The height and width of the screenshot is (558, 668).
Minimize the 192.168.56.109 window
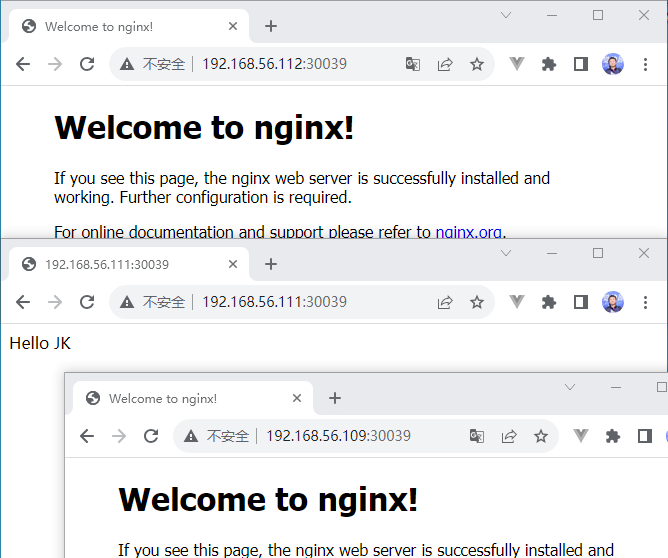click(616, 388)
